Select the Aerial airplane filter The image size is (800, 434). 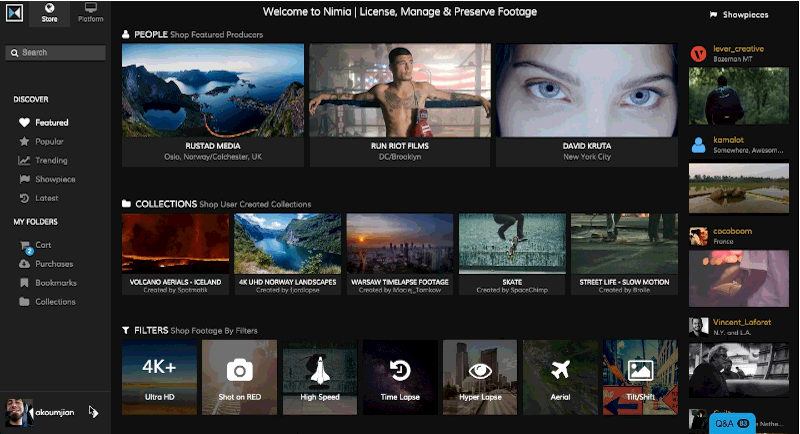[560, 377]
